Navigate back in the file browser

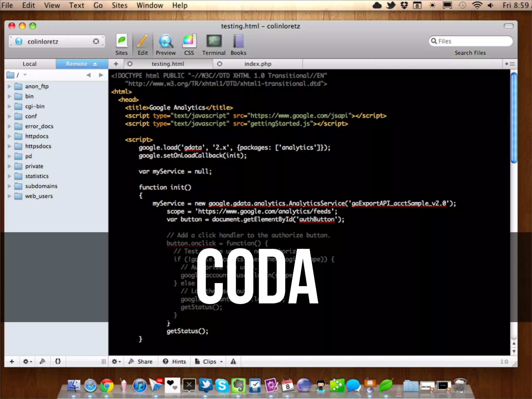[89, 75]
